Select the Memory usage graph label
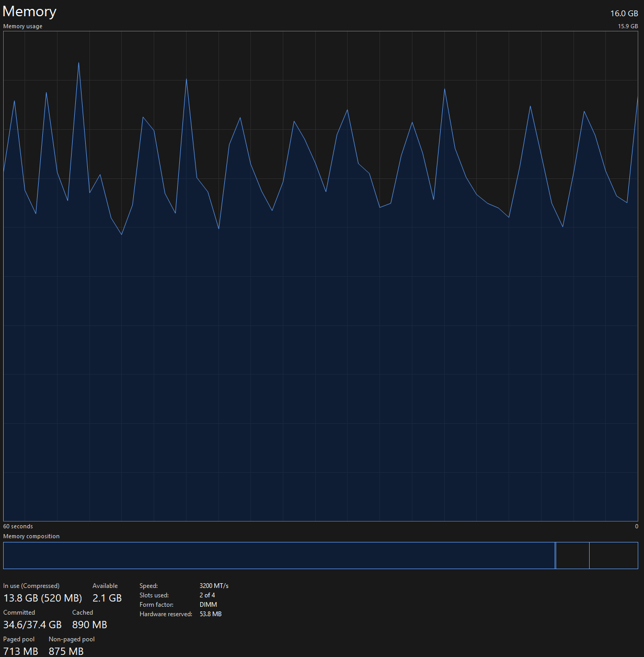This screenshot has height=657, width=644. (x=22, y=26)
